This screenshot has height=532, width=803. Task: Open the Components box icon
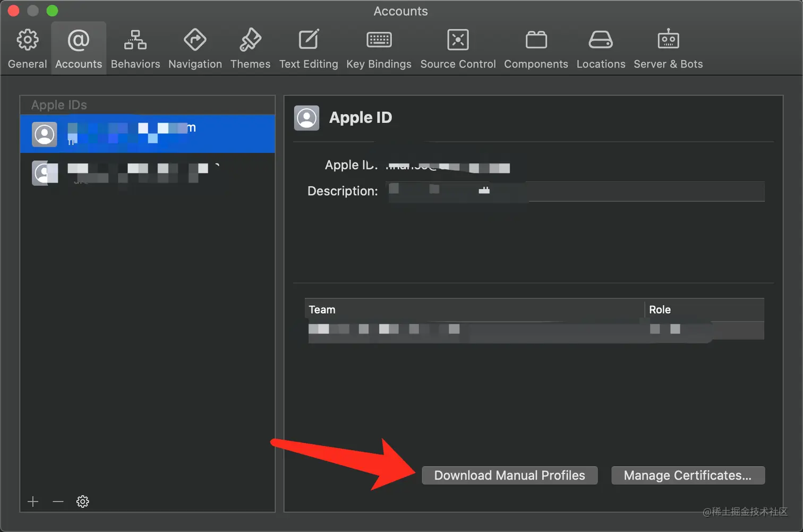tap(536, 40)
